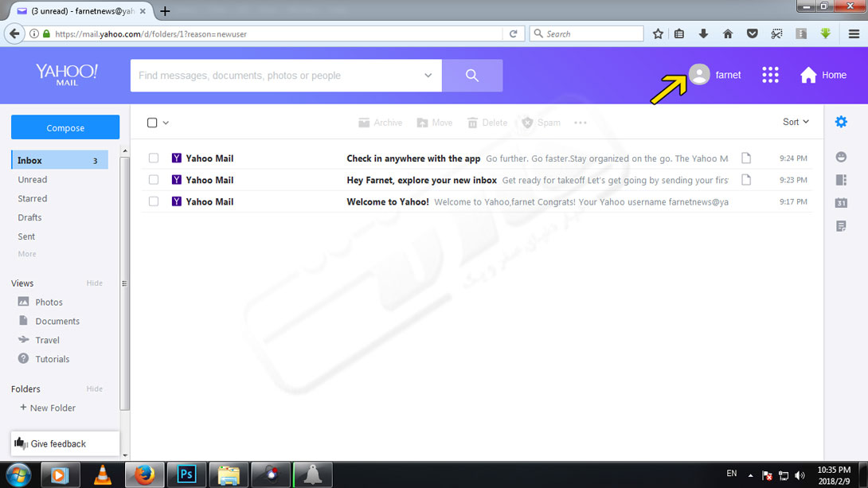This screenshot has height=488, width=868.
Task: Select the Welcome to Yahoo email checkbox
Action: (x=154, y=201)
